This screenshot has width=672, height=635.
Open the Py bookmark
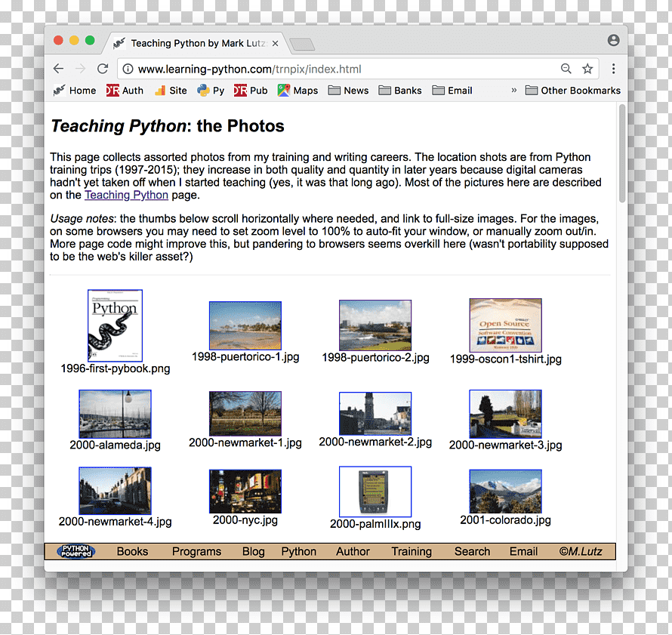coord(211,91)
